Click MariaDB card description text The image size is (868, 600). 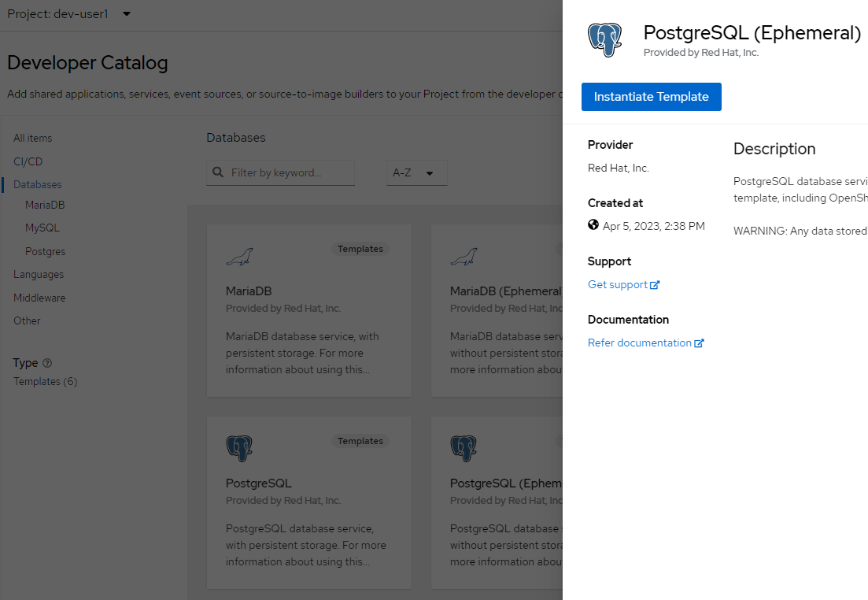pyautogui.click(x=302, y=353)
